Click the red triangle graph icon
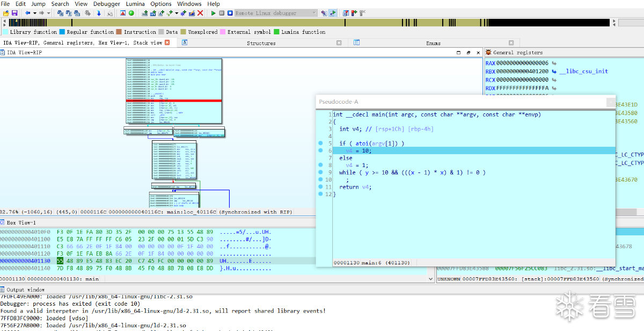Screen dimensions: 644x331 click(x=122, y=13)
